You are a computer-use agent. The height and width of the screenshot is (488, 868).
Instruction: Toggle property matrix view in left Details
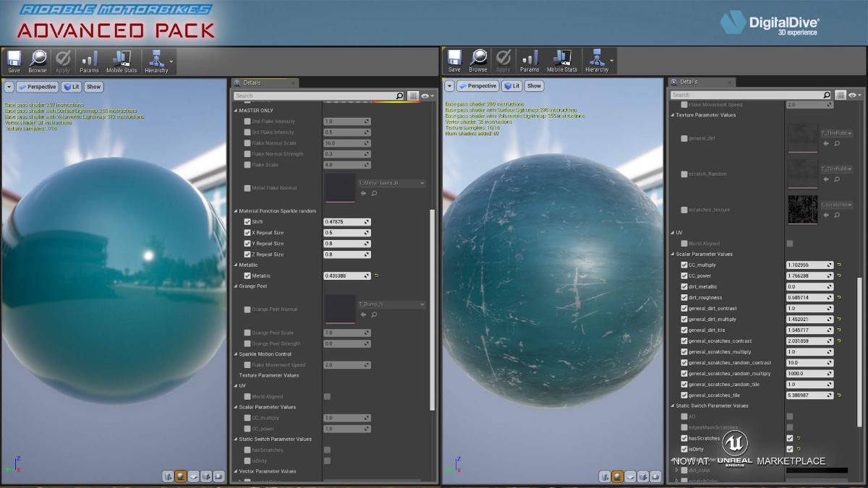click(x=413, y=95)
